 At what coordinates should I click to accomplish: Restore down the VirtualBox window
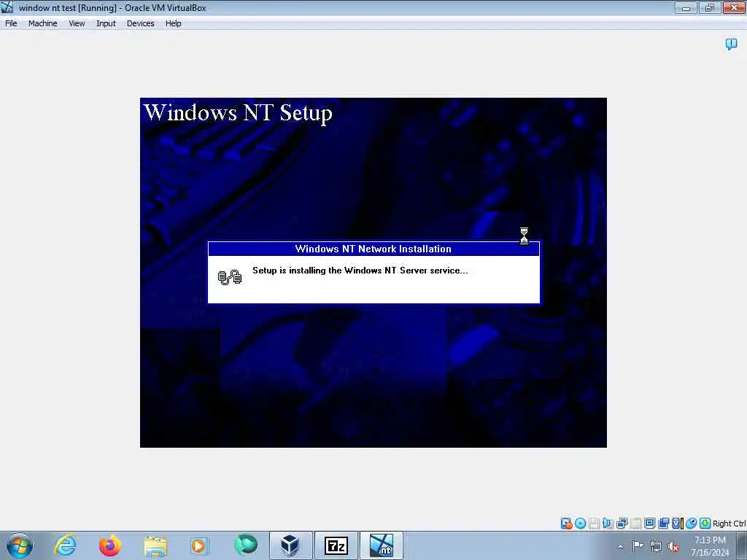(x=710, y=7)
